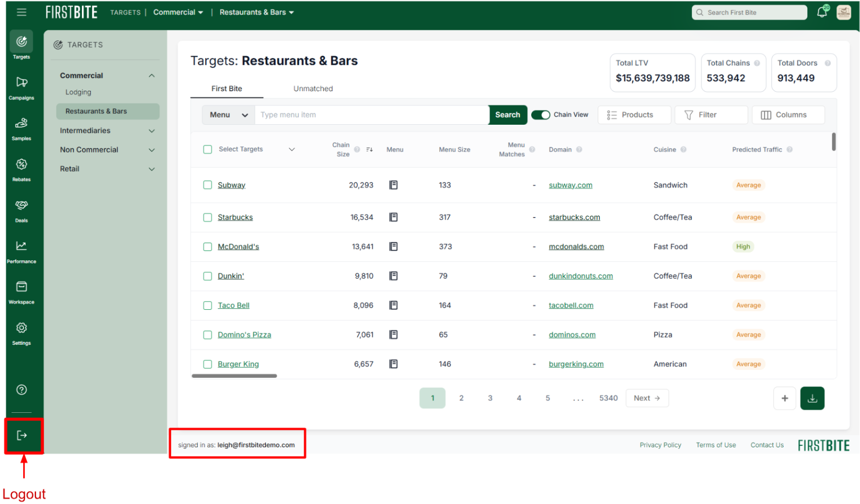Open the Rebates section
This screenshot has width=860, height=504.
[x=21, y=169]
